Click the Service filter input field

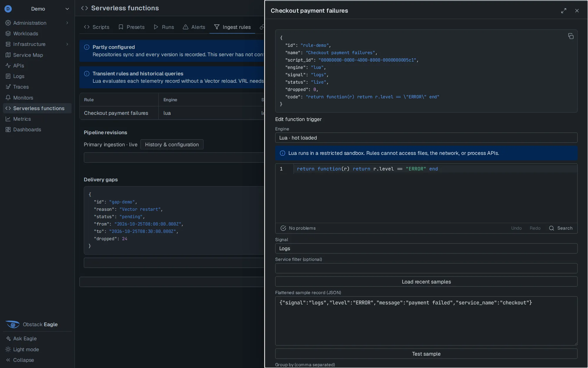(x=426, y=268)
